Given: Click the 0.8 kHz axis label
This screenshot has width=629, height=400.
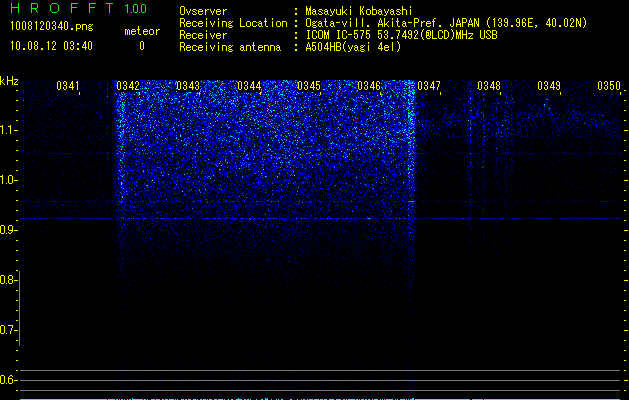Looking at the screenshot, I should (7, 280).
